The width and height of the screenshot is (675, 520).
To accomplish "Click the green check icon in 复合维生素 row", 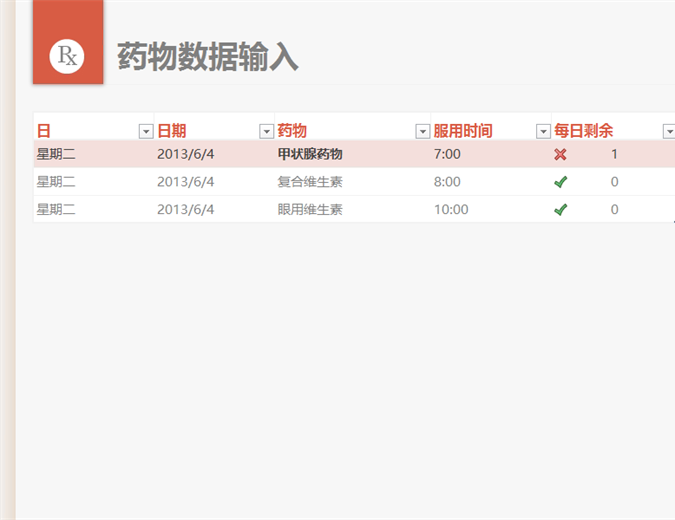I will [560, 182].
